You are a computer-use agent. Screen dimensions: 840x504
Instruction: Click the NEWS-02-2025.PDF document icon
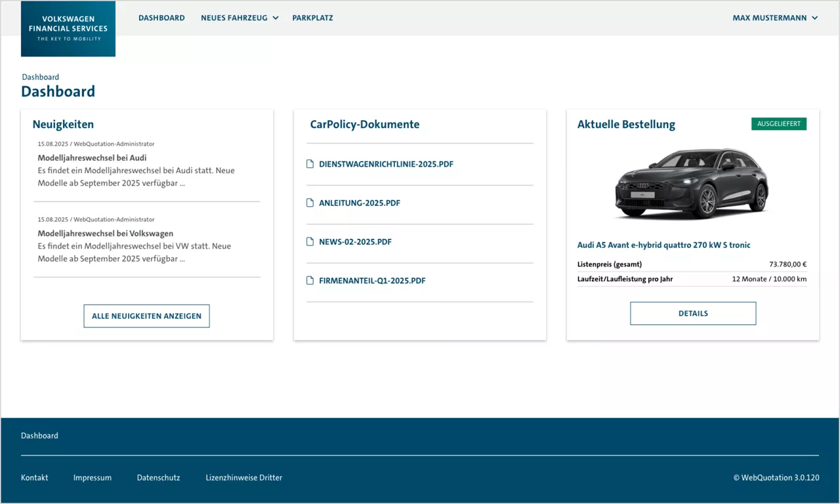pyautogui.click(x=310, y=241)
